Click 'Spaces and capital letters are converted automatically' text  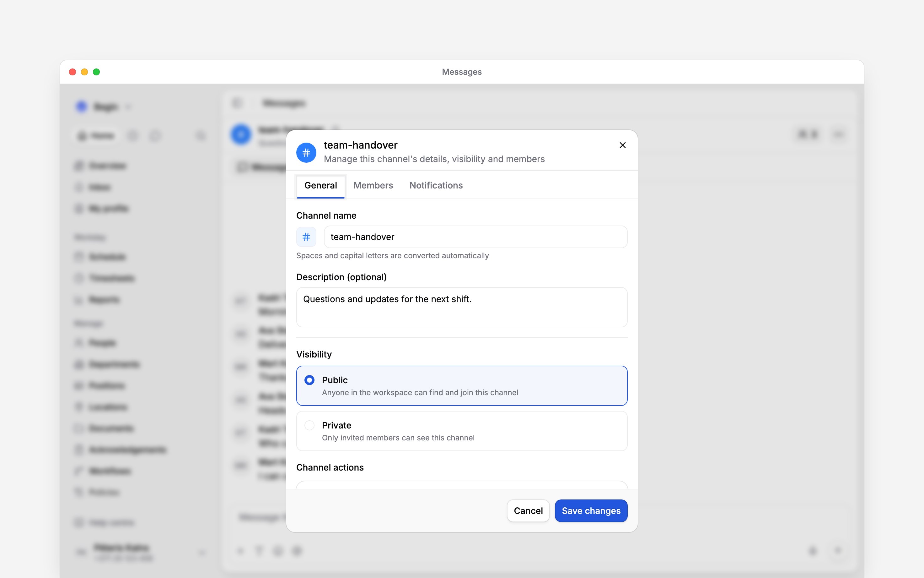pyautogui.click(x=393, y=256)
